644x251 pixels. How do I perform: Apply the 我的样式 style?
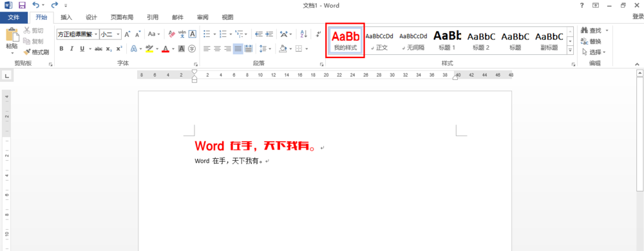click(x=345, y=40)
